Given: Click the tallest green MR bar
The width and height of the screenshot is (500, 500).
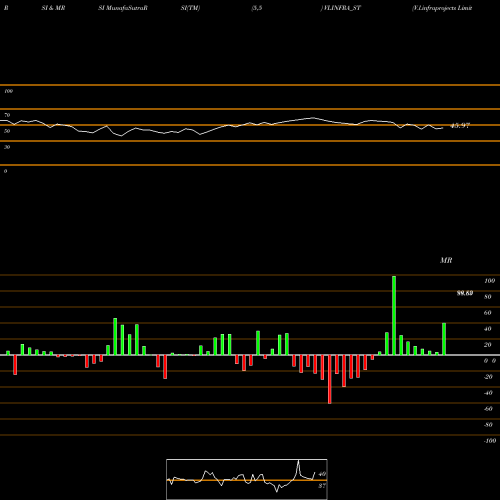Looking at the screenshot, I should coord(394,315).
